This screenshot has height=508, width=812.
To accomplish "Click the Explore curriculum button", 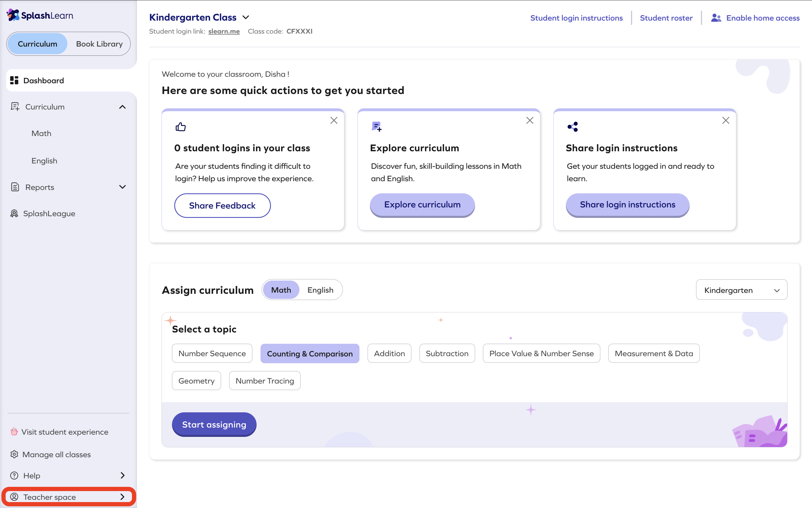I will [x=422, y=205].
